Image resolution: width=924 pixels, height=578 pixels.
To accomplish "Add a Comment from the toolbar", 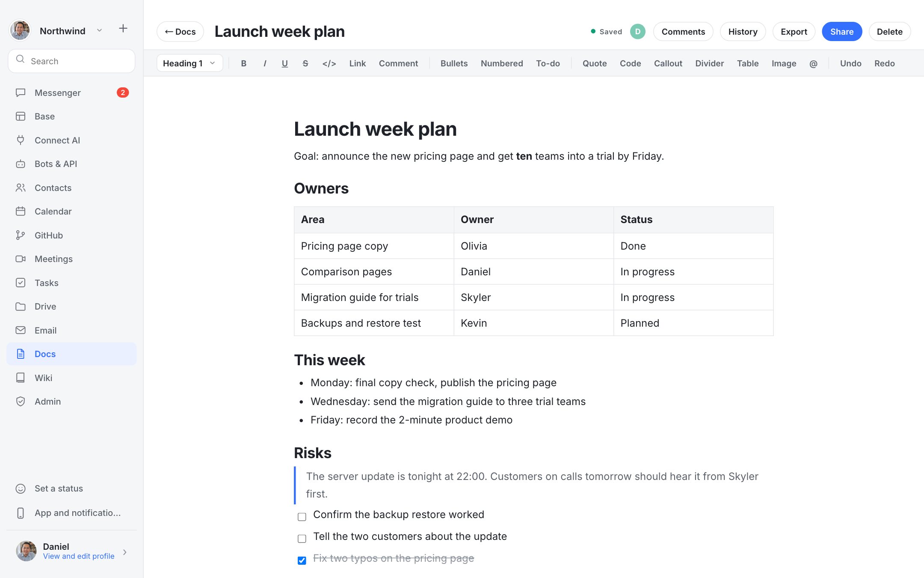I will coord(398,63).
